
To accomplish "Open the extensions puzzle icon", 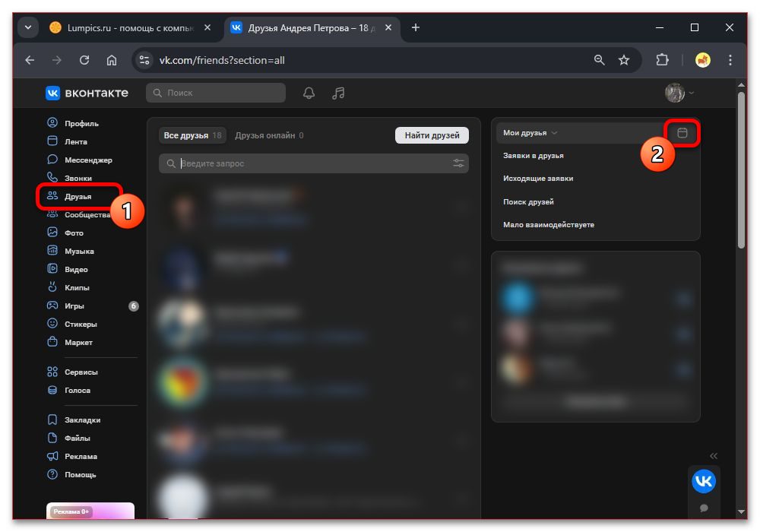I will coord(662,60).
